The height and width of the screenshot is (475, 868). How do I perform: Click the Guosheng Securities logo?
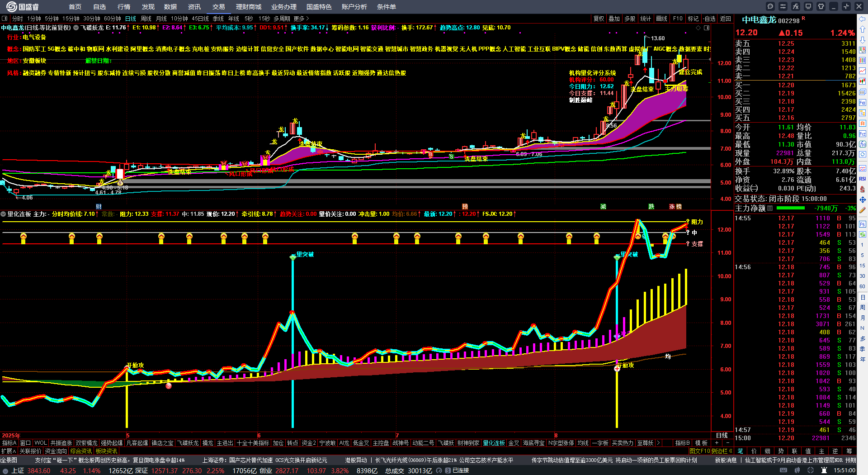(x=23, y=6)
